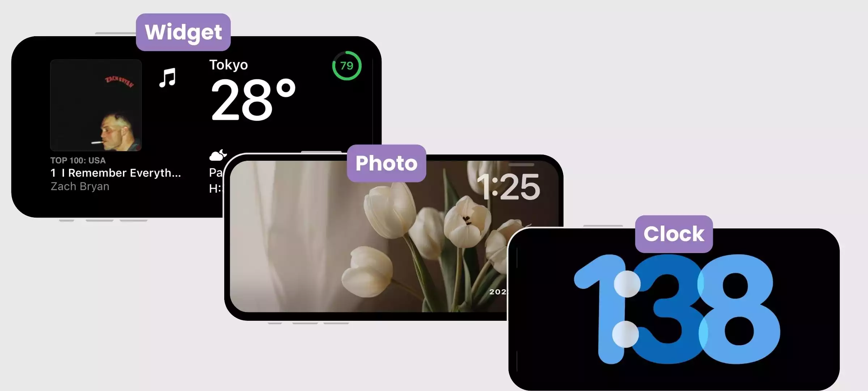Image resolution: width=868 pixels, height=391 pixels.
Task: Click the Photo label on the middle screen
Action: (386, 163)
